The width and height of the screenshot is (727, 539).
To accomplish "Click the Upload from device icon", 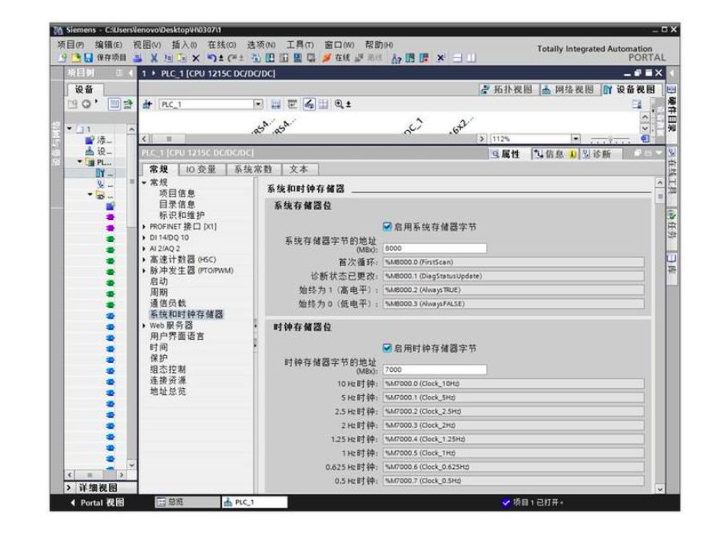I will coord(284,58).
